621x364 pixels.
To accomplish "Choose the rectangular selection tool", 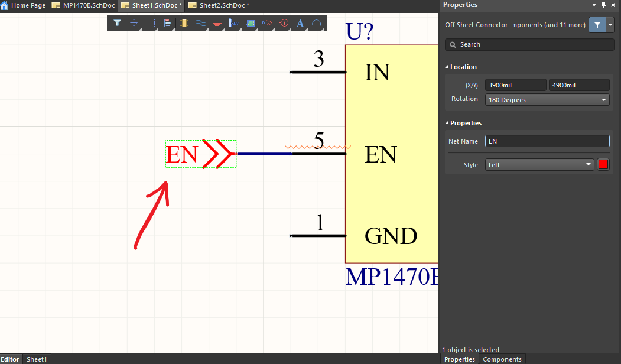I will (151, 23).
